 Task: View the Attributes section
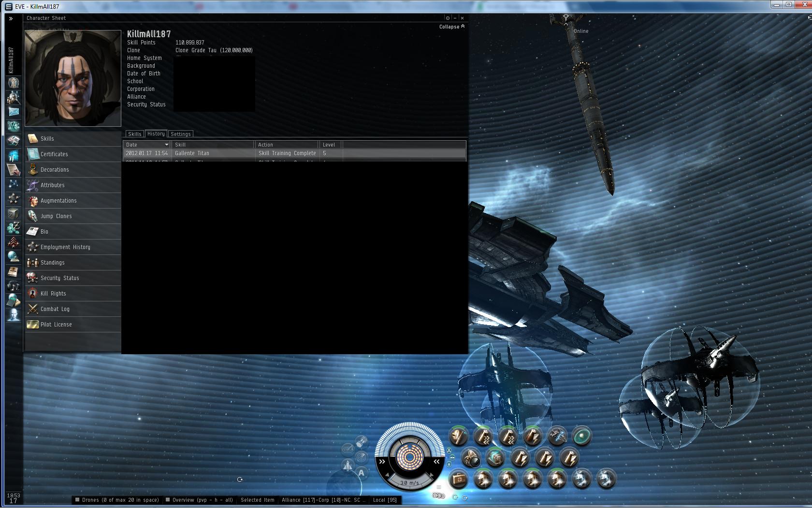pos(73,185)
